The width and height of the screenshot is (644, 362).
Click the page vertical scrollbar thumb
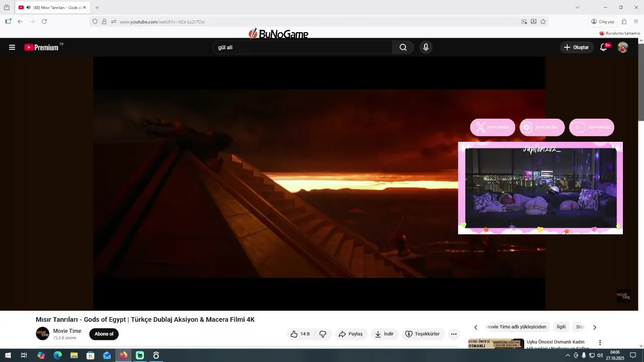pyautogui.click(x=641, y=83)
